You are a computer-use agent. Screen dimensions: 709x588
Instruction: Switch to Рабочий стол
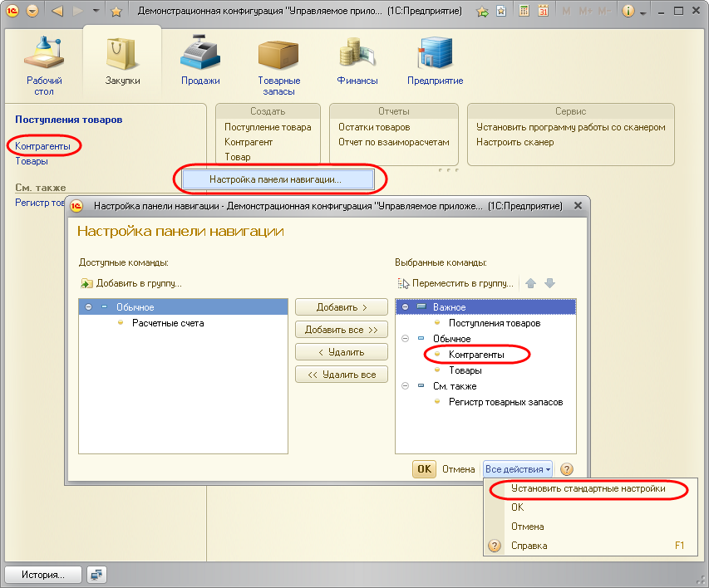point(44,65)
